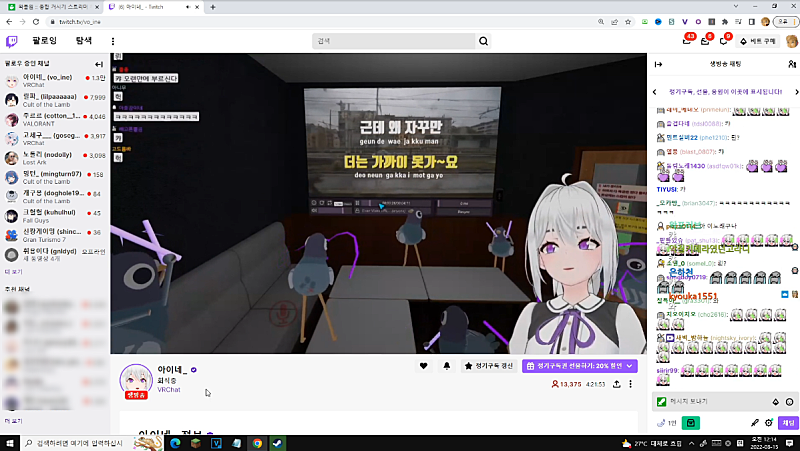Open the Twitch home logo
The width and height of the screenshot is (800, 451).
tap(11, 41)
